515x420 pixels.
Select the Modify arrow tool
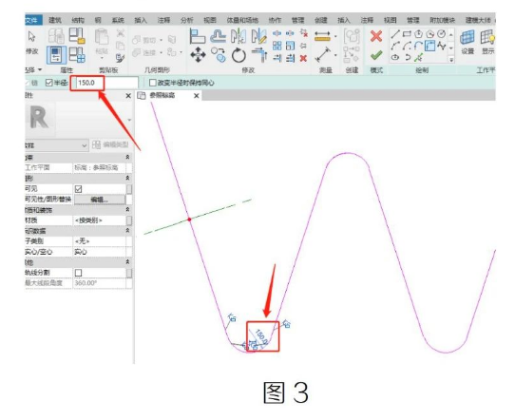(x=32, y=36)
